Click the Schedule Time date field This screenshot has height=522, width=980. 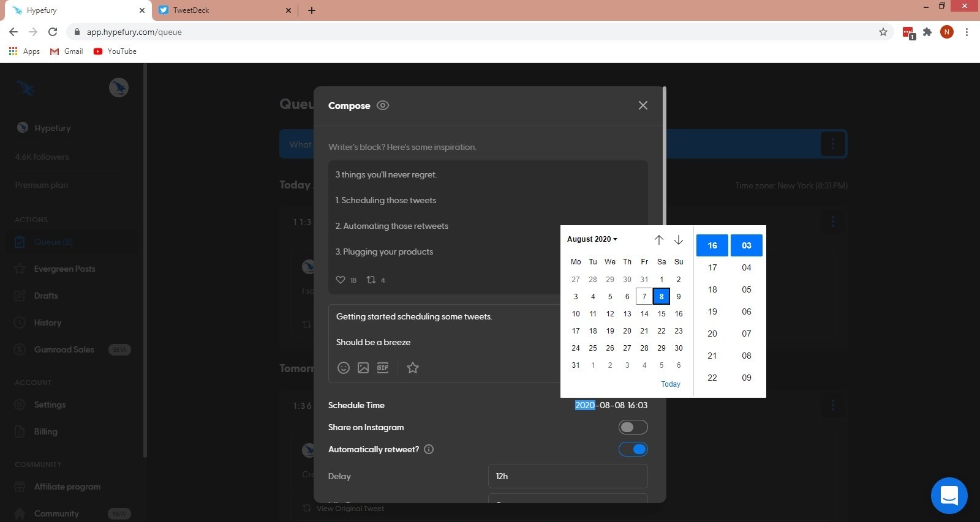(611, 405)
